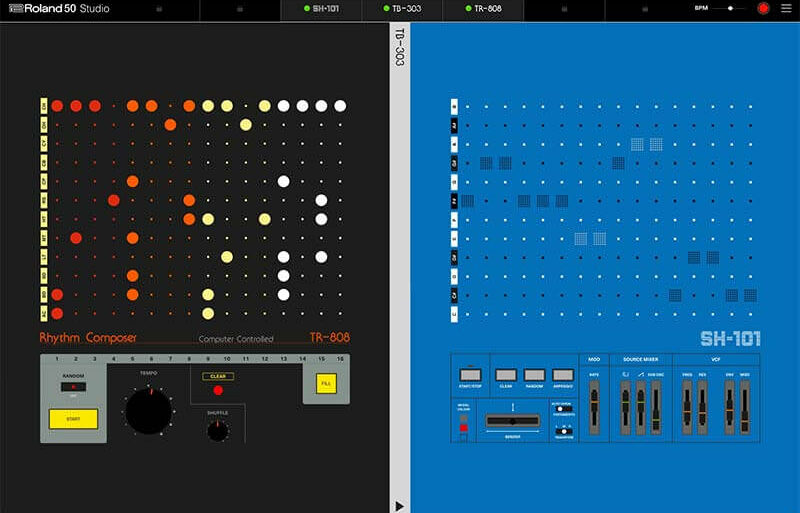
Task: Toggle SD row step 13 on TR-808
Action: [x=284, y=276]
